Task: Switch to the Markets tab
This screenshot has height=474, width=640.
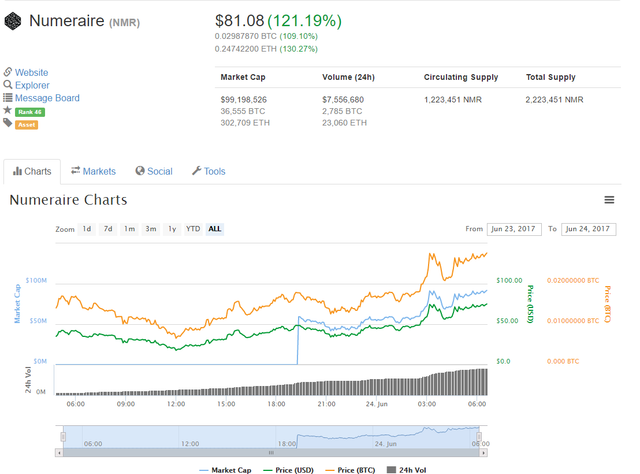Action: 93,171
